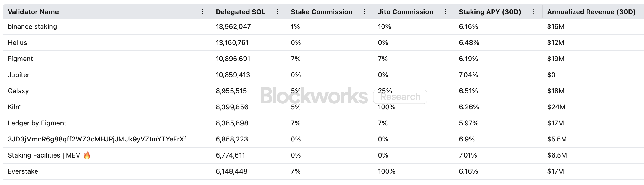Sort by Validator Name header
This screenshot has width=644, height=185.
tap(33, 12)
